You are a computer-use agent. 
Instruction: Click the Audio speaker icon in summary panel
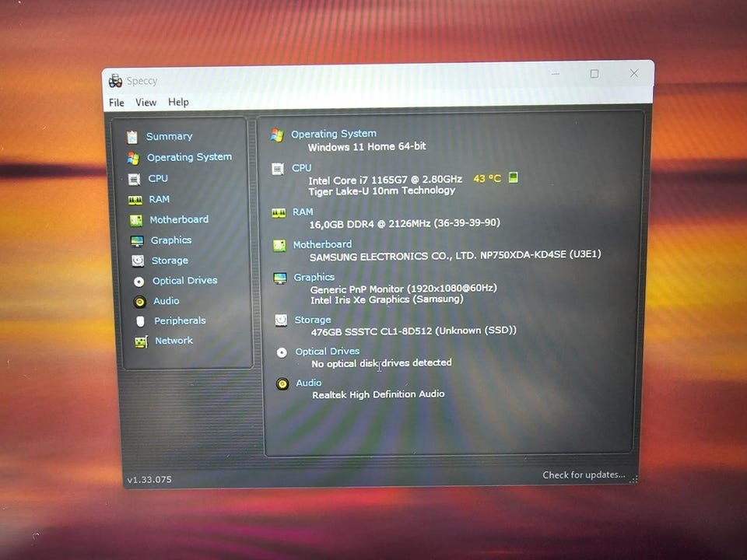(x=282, y=383)
